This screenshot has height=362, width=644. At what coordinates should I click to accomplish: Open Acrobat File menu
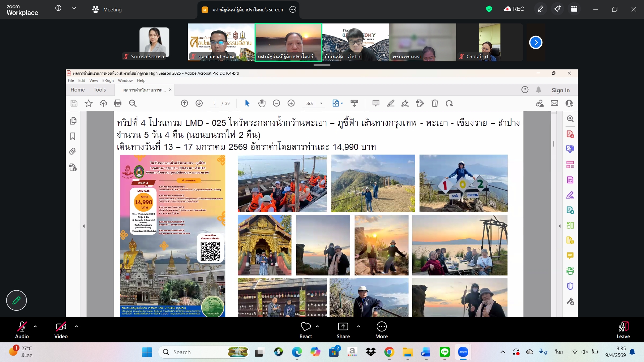pos(71,80)
